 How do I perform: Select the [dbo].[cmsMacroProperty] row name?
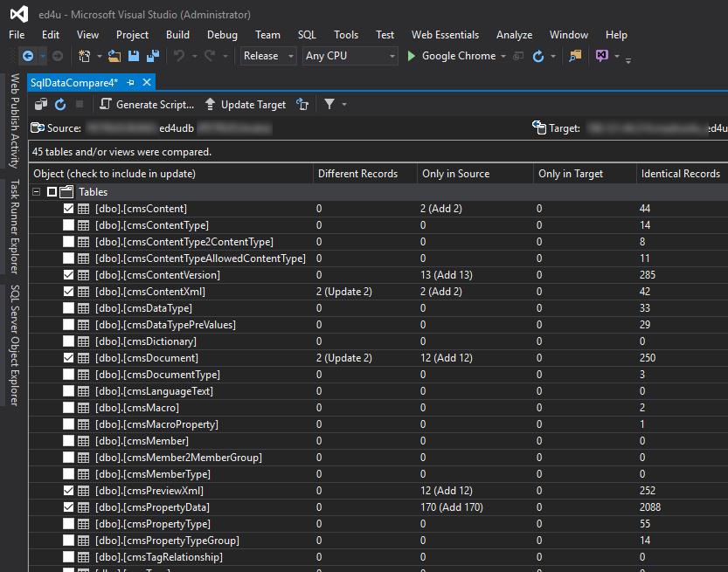click(156, 424)
